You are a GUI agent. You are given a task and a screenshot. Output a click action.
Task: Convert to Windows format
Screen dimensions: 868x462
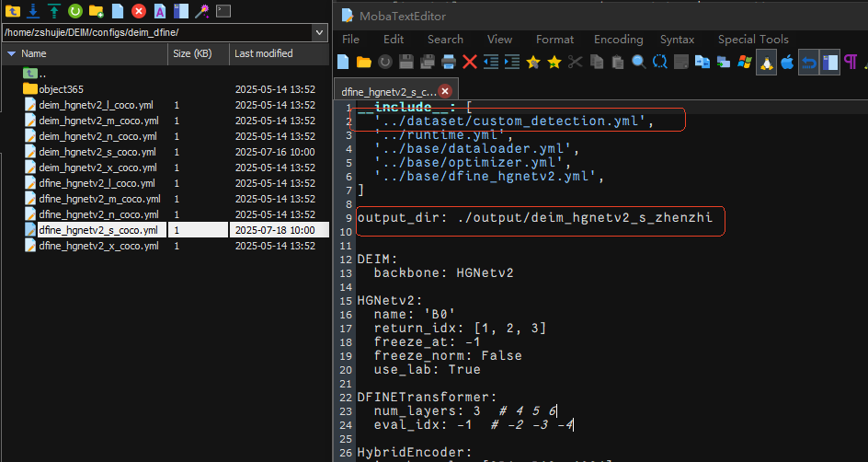[x=745, y=62]
